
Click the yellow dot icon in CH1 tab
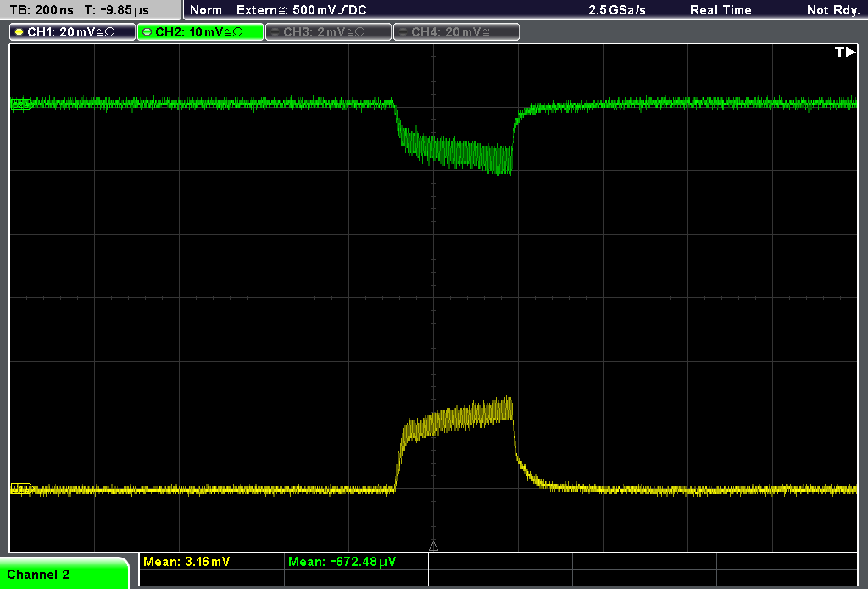point(19,32)
